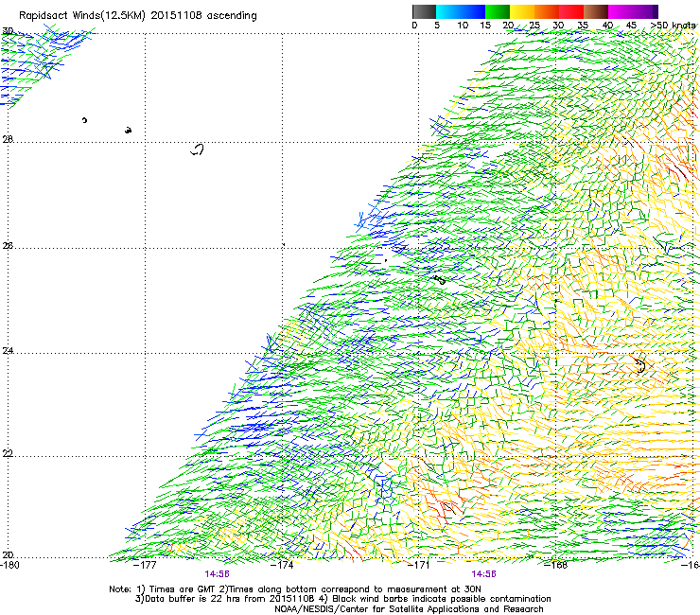The width and height of the screenshot is (700, 615).
Task: Click the '>50 knots' legend label
Action: [674, 26]
